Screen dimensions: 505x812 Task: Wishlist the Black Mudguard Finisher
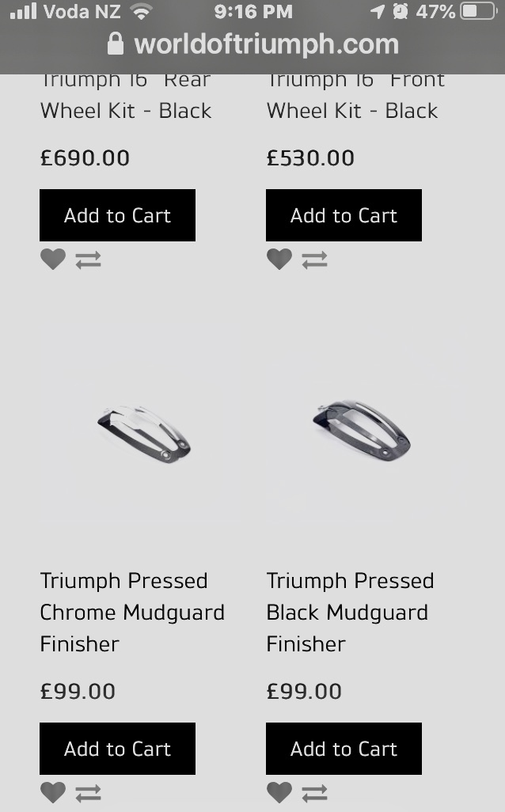[x=279, y=792]
